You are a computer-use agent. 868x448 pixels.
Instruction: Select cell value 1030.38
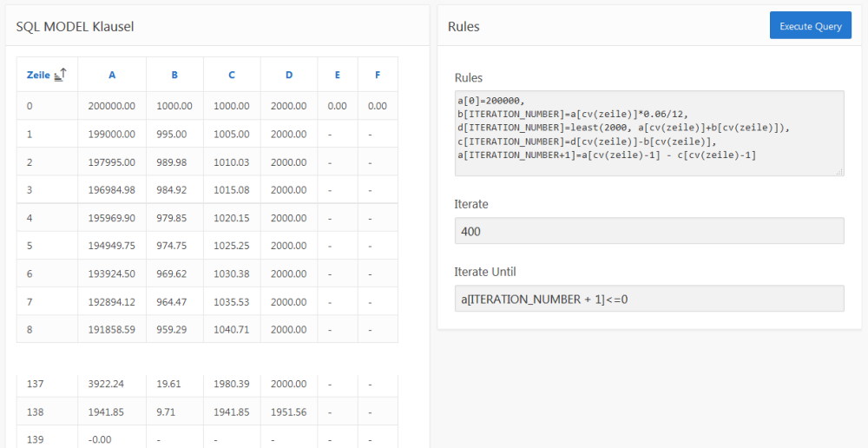(x=232, y=274)
